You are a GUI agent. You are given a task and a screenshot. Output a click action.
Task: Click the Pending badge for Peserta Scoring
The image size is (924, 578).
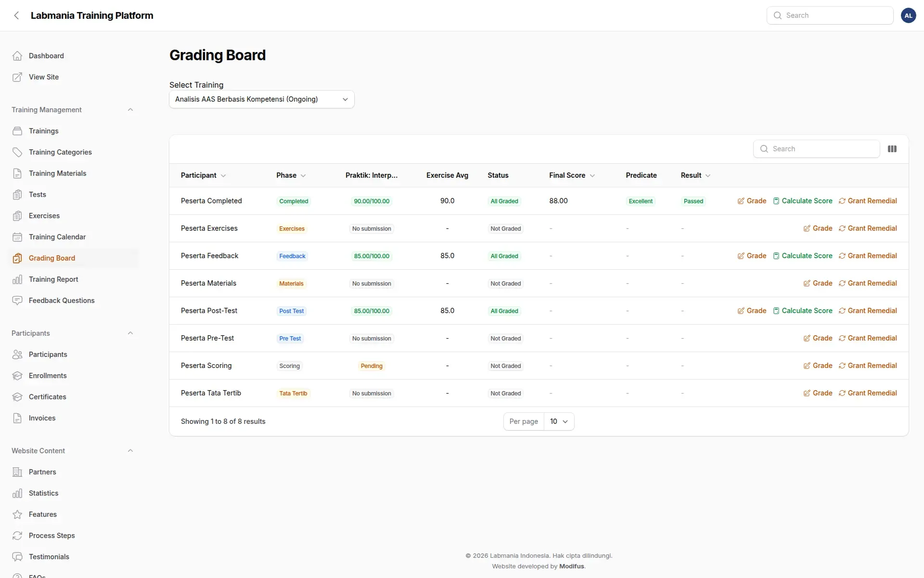[x=372, y=366]
